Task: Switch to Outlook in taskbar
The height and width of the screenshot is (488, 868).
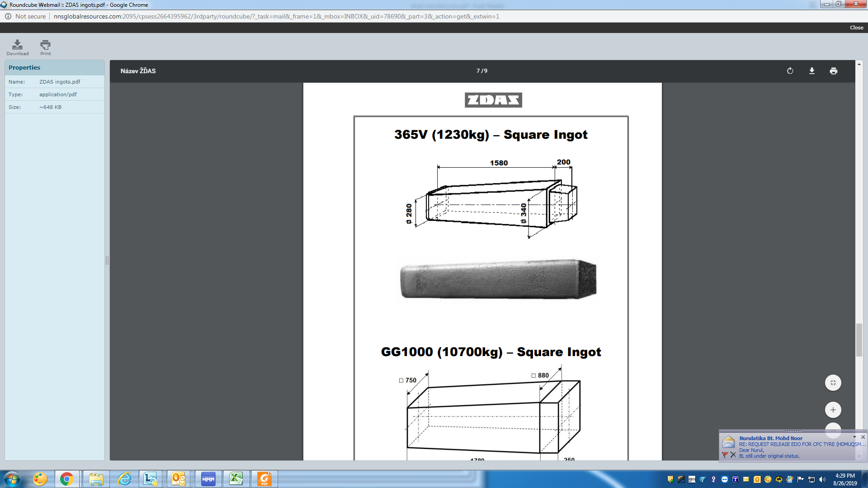Action: click(x=179, y=479)
